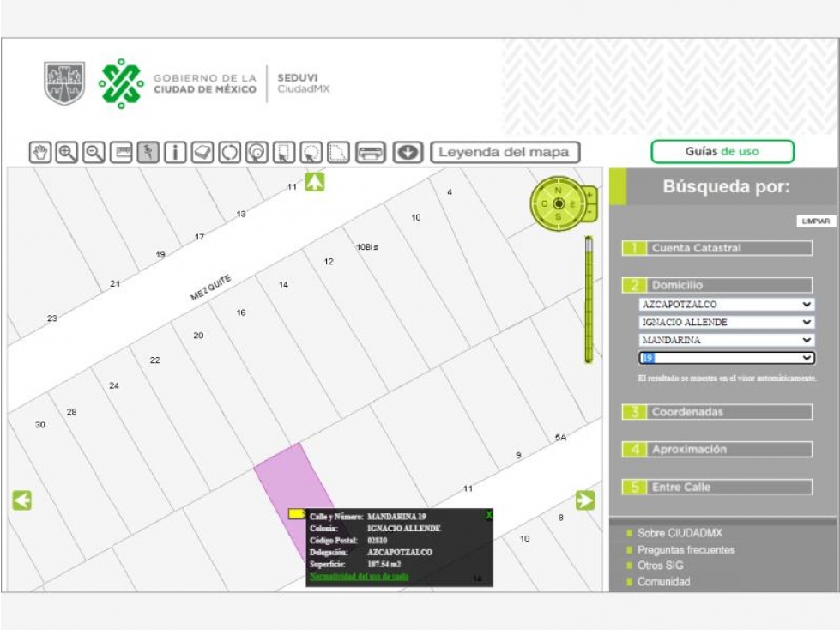Open Preguntas frecuentes link
This screenshot has width=840, height=630.
[x=686, y=549]
